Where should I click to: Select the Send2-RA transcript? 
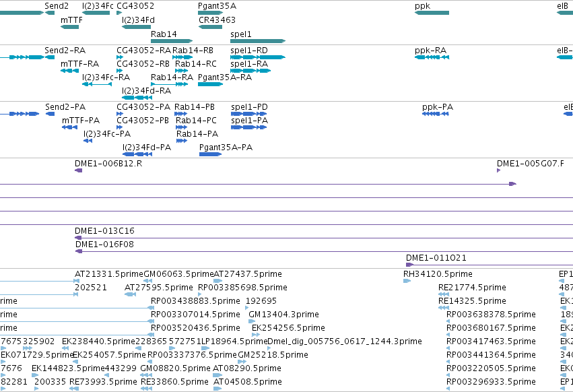(x=50, y=57)
